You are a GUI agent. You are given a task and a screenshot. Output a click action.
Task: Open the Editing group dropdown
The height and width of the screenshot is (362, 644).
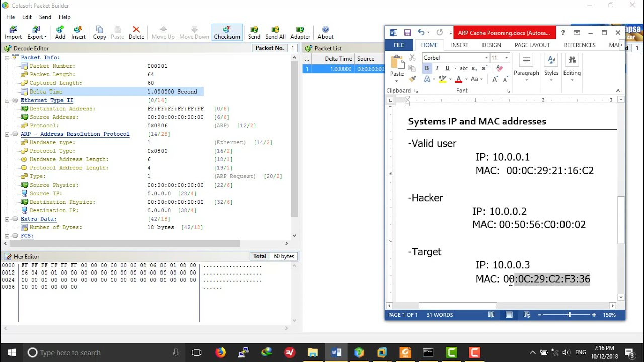[572, 67]
